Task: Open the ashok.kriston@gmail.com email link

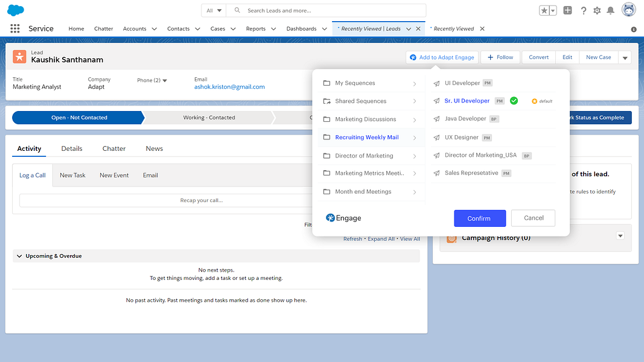Action: 229,87
